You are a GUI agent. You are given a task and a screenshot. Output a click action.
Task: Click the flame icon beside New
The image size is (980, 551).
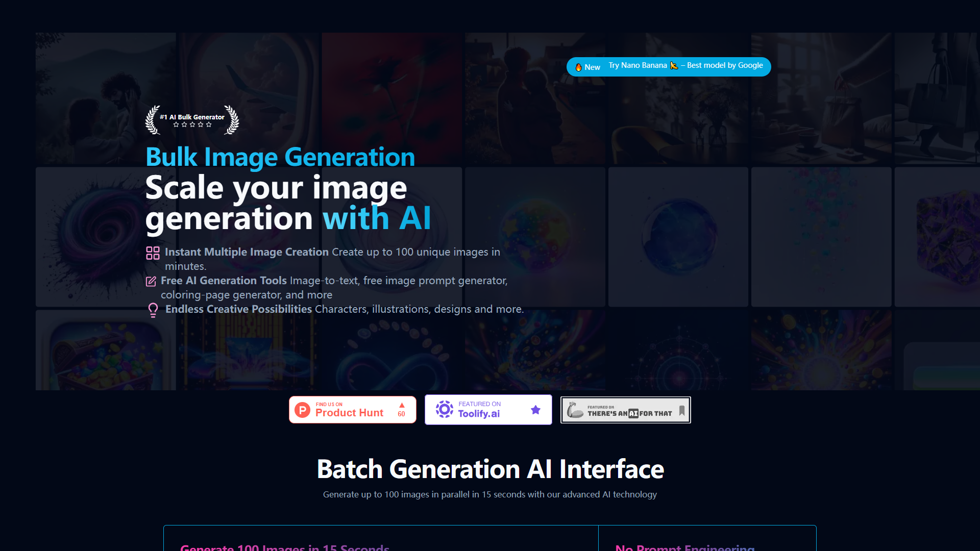[578, 67]
